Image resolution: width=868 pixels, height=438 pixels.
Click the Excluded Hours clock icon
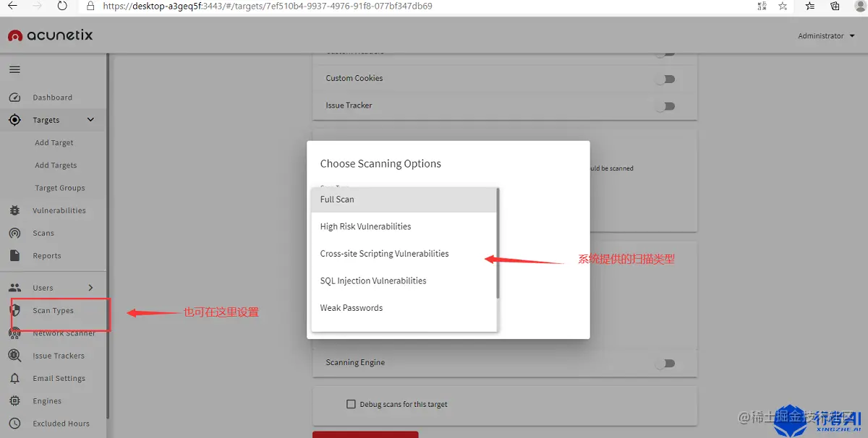[14, 424]
